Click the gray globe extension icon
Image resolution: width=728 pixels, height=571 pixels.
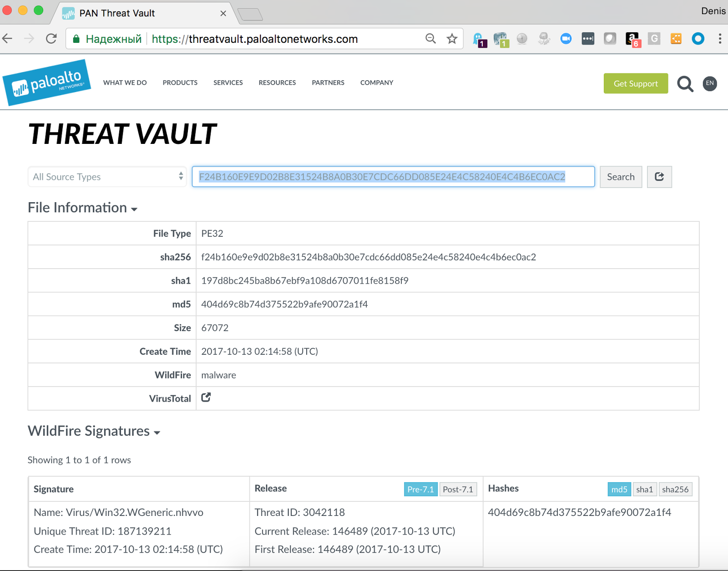[522, 39]
